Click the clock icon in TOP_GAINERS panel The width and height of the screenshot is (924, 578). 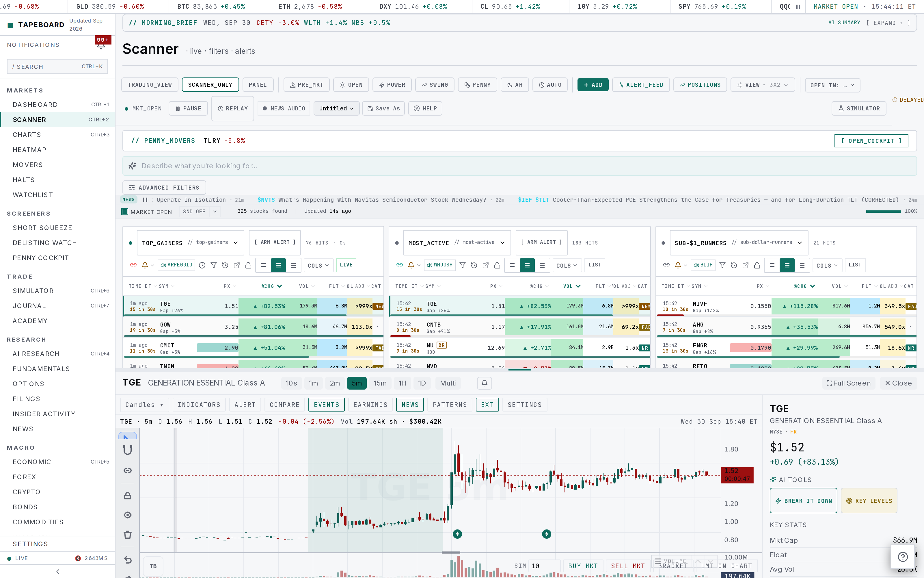point(202,265)
